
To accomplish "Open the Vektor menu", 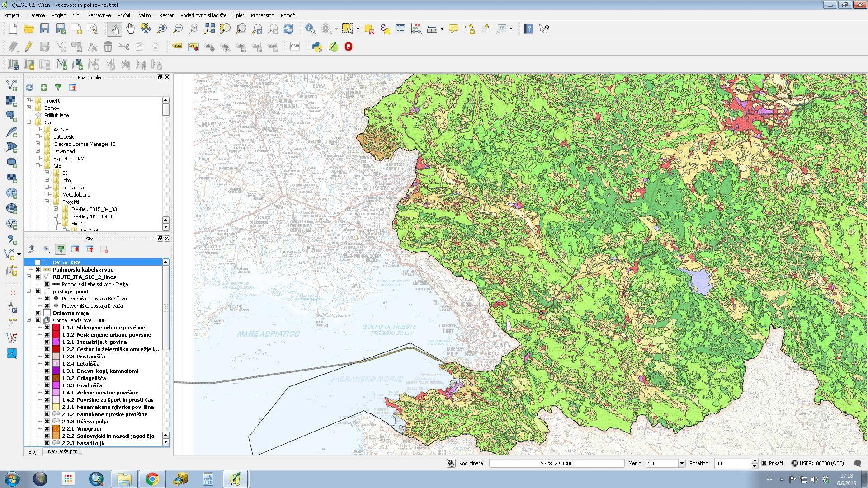I will [145, 15].
